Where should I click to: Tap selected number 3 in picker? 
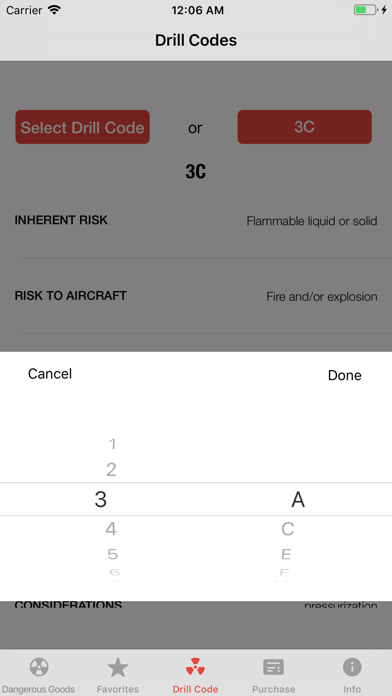pos(101,499)
